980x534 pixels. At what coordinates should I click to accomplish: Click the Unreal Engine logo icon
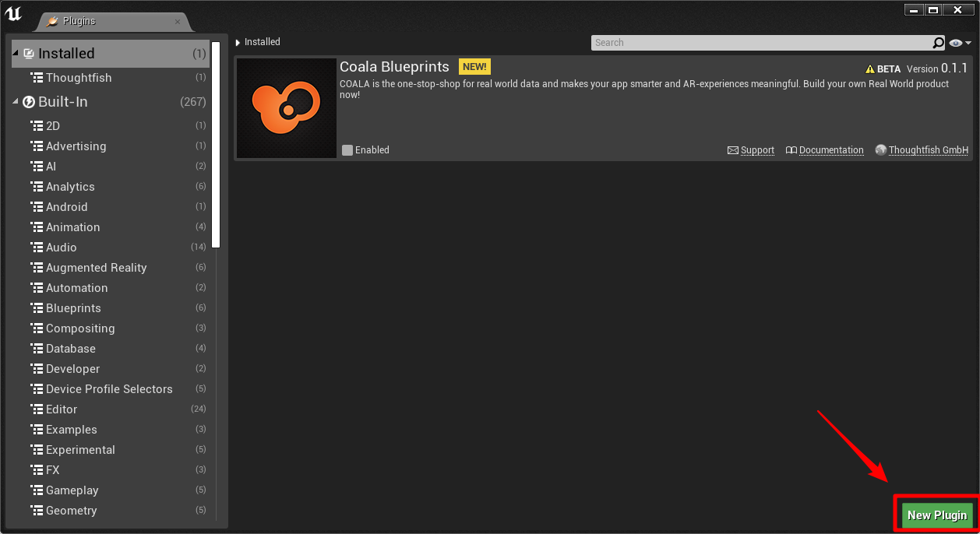14,14
